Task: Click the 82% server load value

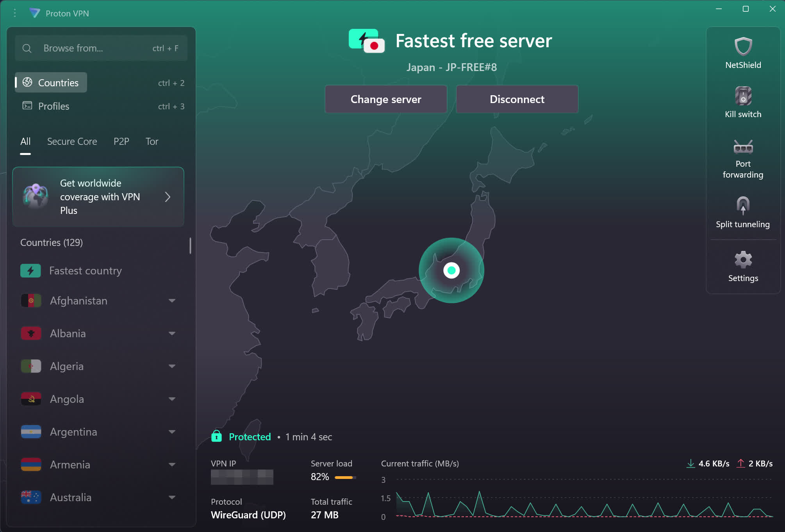Action: click(x=320, y=477)
